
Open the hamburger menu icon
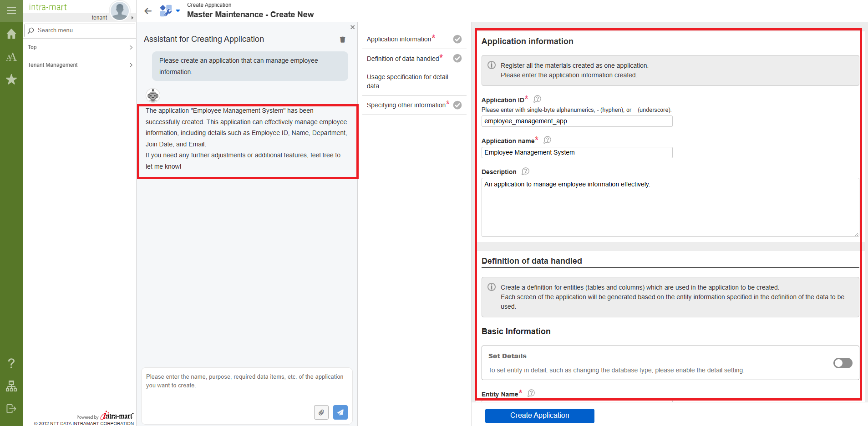tap(11, 10)
